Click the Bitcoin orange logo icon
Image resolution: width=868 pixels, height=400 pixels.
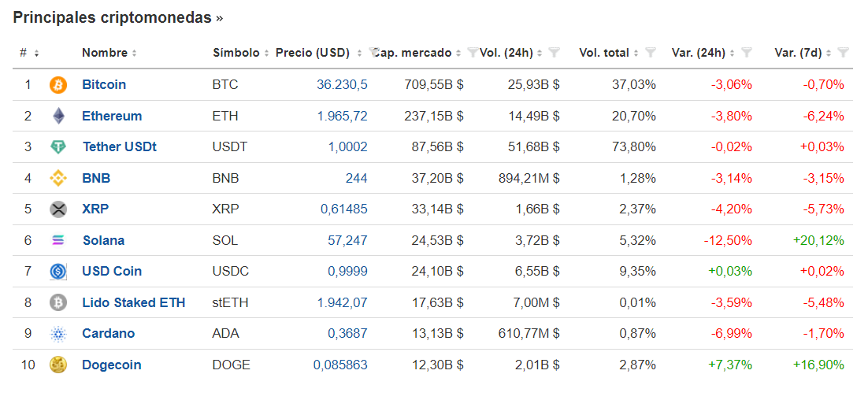pyautogui.click(x=58, y=85)
